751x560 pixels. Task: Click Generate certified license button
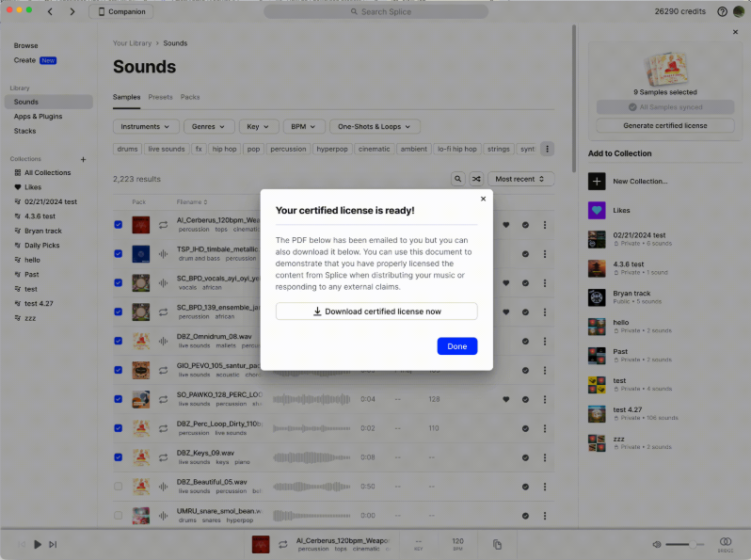pos(664,125)
